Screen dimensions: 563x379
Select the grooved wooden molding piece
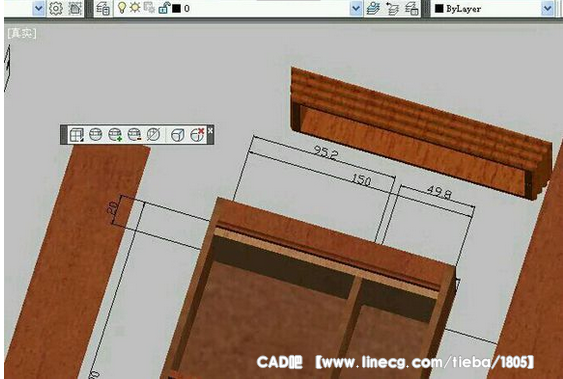pos(421,133)
